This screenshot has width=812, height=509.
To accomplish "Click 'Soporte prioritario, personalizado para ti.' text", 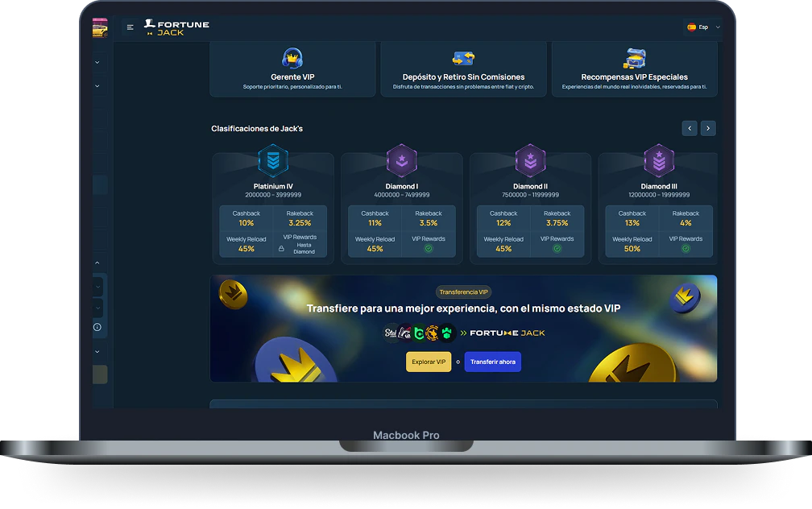I will click(x=292, y=87).
